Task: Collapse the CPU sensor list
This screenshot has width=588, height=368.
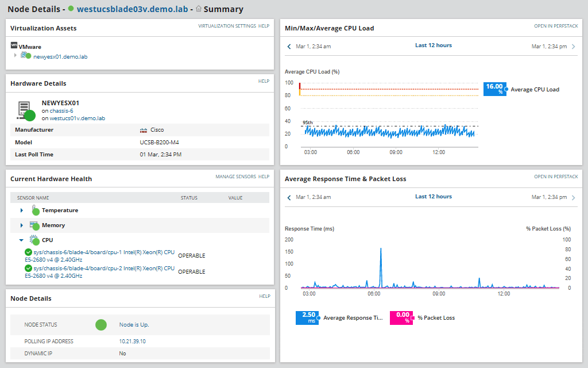Action: pos(21,240)
